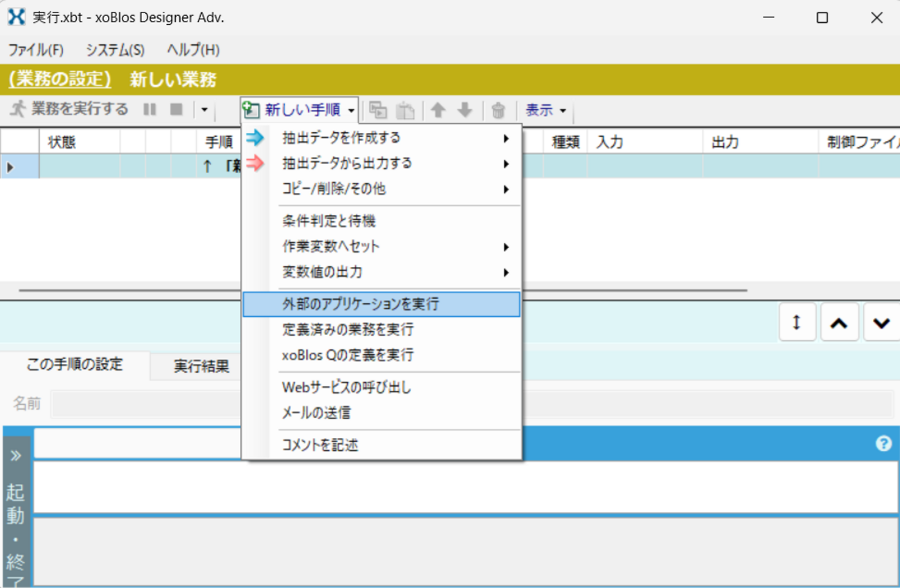Click the 入力 column header
The width and height of the screenshot is (900, 588).
click(x=645, y=143)
